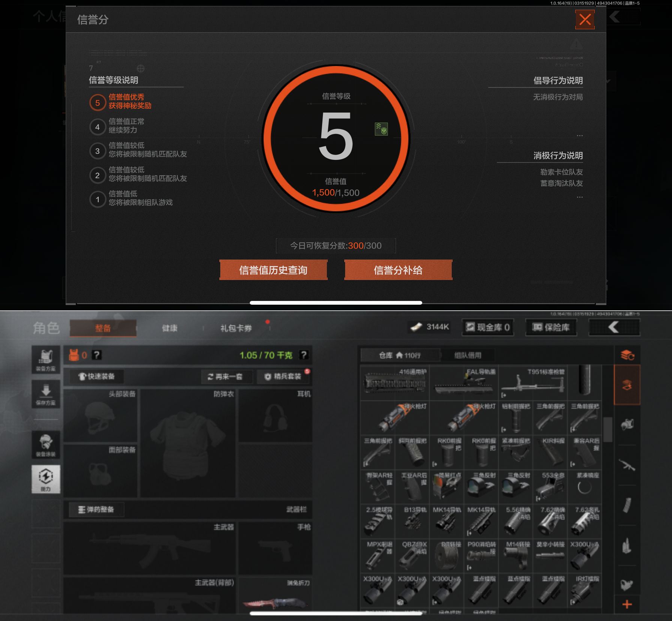672x621 pixels.
Task: Close the 信誉分 reputation dialog
Action: coord(585,20)
